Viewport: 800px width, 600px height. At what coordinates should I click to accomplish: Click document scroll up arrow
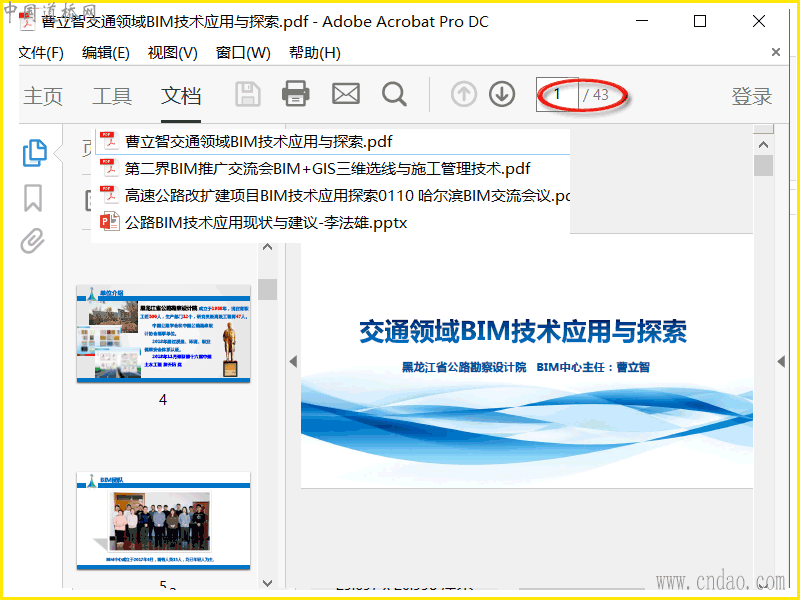click(x=763, y=145)
